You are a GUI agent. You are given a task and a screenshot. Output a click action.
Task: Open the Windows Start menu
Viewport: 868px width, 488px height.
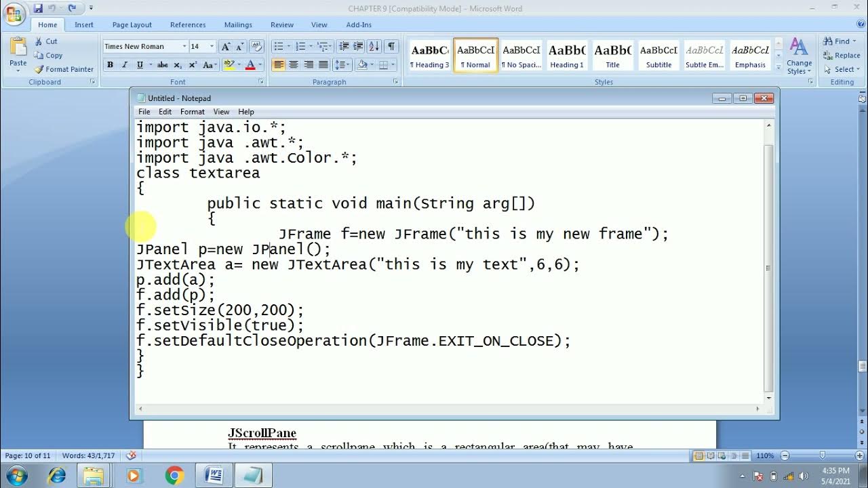(16, 476)
